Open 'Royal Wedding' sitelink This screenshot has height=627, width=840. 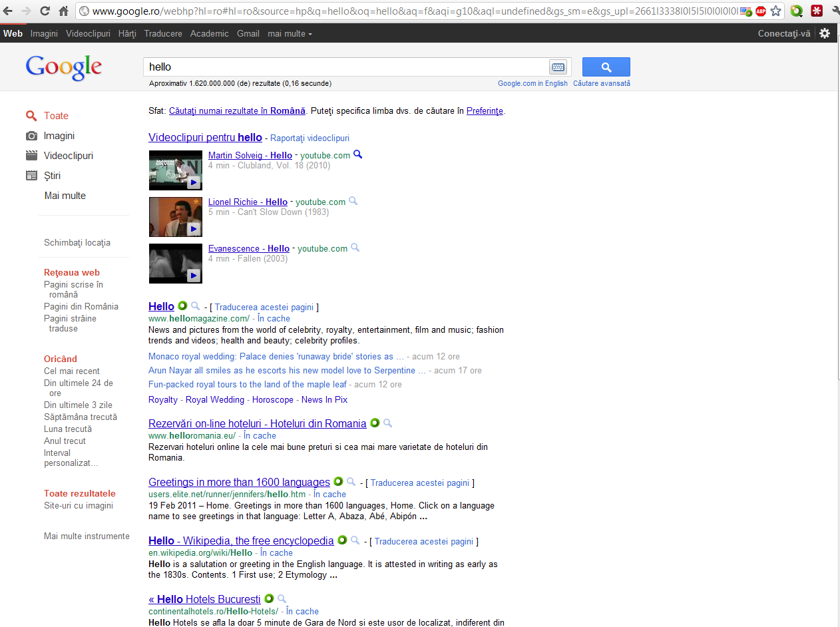tap(215, 399)
